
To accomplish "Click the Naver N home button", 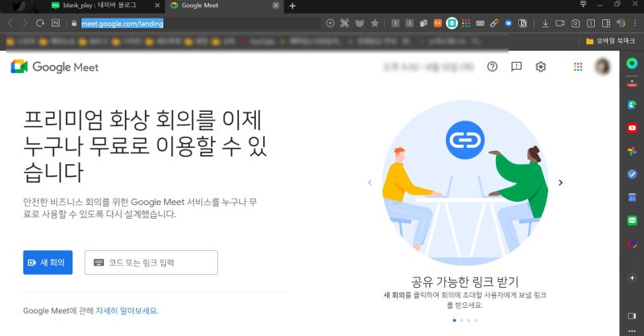I will coord(56,23).
